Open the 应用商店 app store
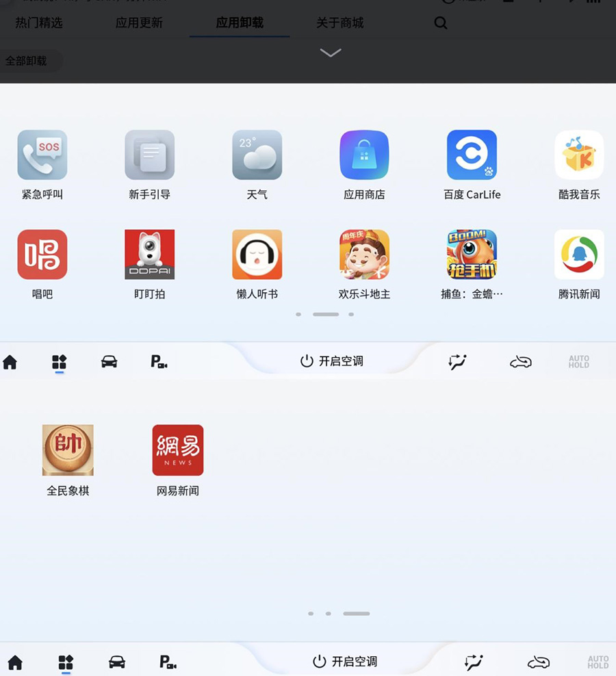The width and height of the screenshot is (616, 676). [365, 155]
